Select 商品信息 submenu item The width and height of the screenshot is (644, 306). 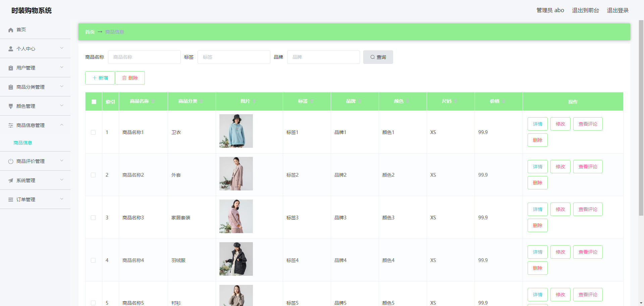[23, 143]
